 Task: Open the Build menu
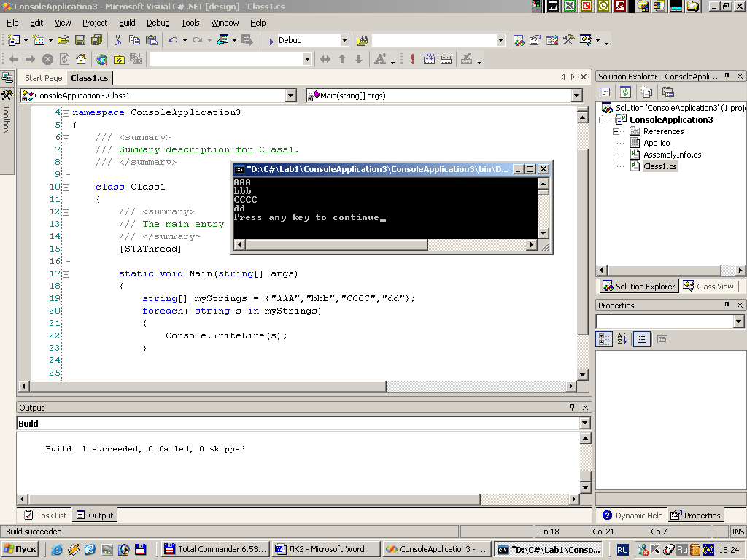click(127, 23)
